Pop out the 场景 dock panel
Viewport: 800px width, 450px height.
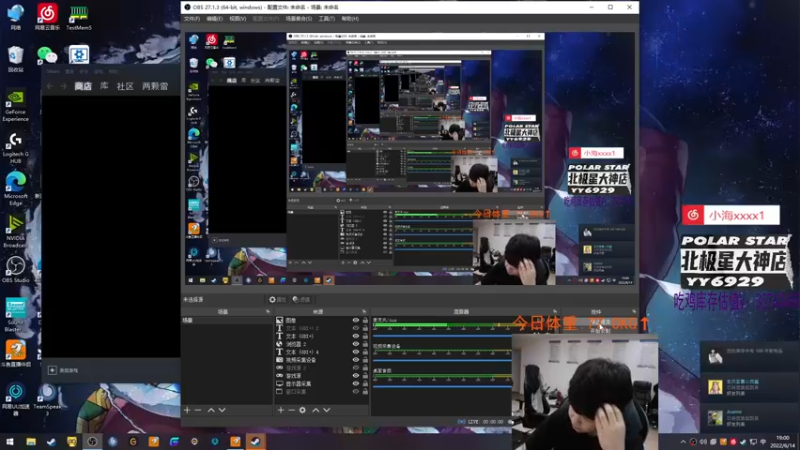point(268,311)
